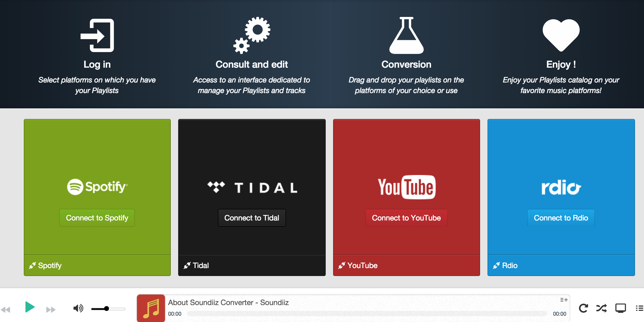This screenshot has height=322, width=644.
Task: Click the Rdio logo
Action: pyautogui.click(x=561, y=187)
